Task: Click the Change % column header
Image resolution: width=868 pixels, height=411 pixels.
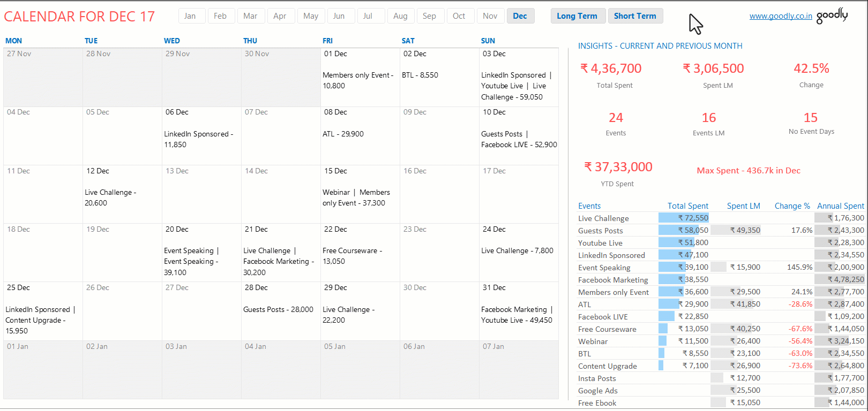Action: (x=792, y=206)
